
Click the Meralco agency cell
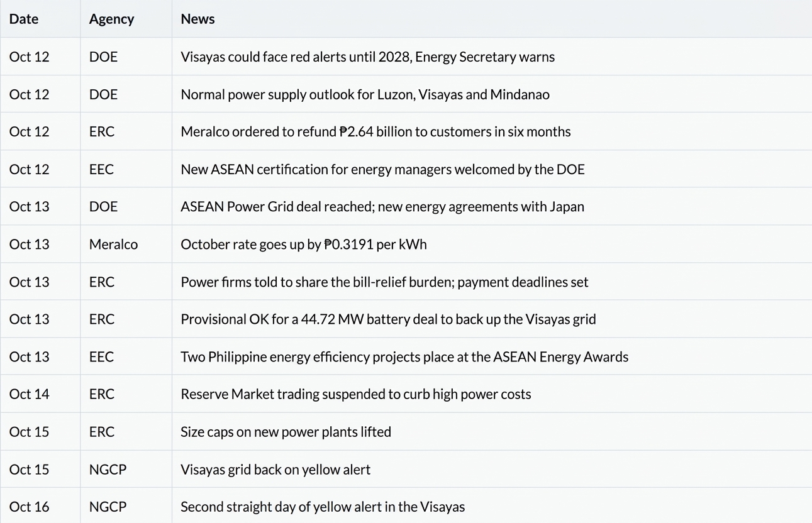point(113,244)
